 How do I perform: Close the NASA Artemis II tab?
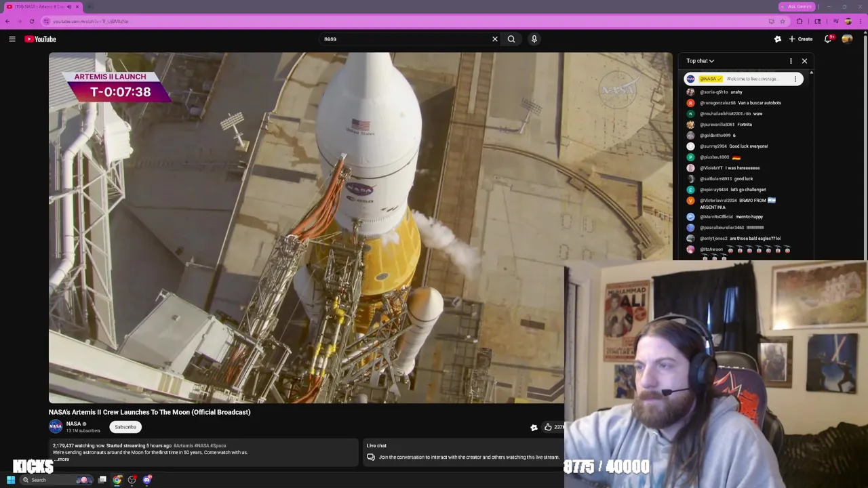tap(77, 7)
